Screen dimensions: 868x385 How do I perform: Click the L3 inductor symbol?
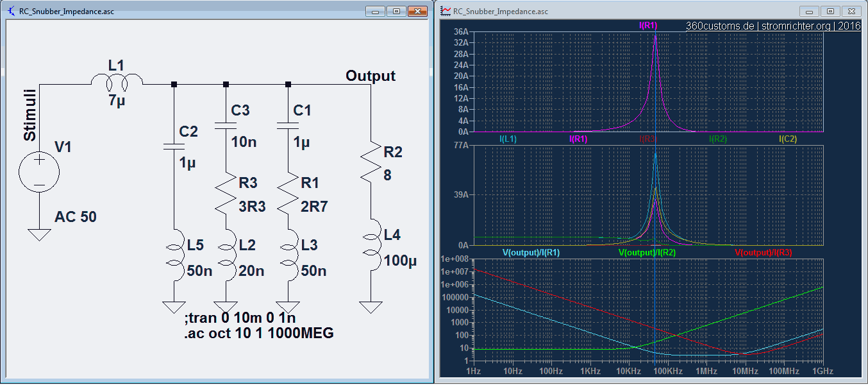coord(290,255)
